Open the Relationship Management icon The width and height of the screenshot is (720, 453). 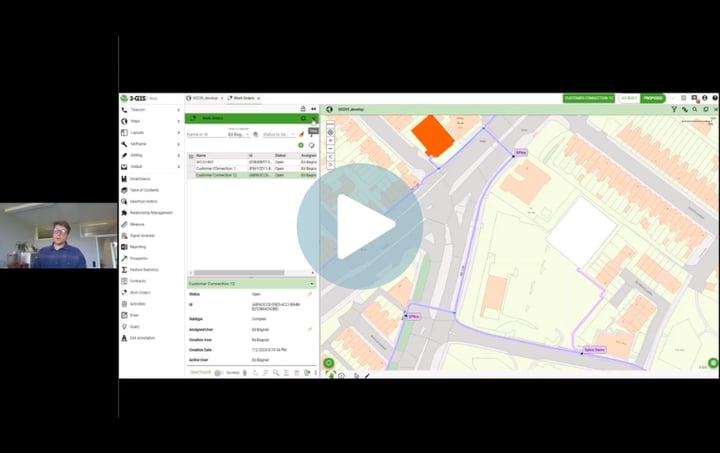(x=124, y=213)
